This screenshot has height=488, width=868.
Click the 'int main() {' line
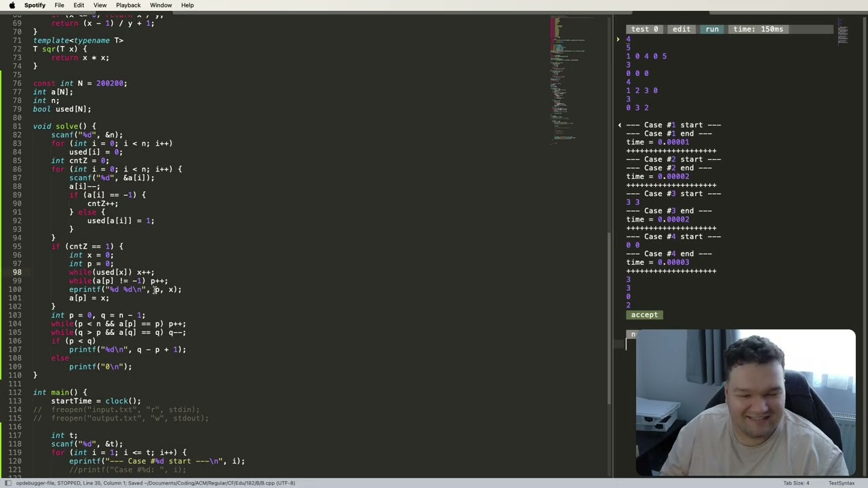coord(60,392)
